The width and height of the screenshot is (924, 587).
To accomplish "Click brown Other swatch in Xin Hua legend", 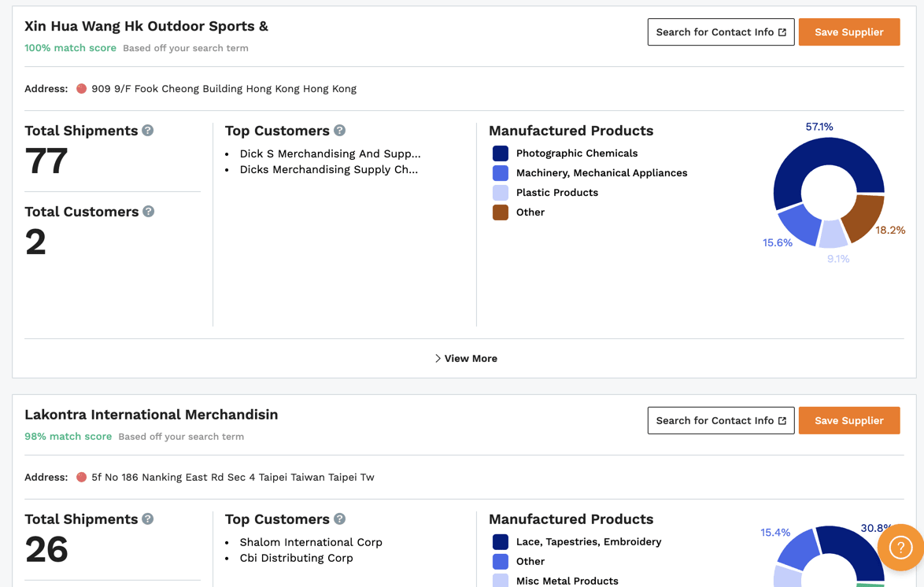I will point(501,212).
